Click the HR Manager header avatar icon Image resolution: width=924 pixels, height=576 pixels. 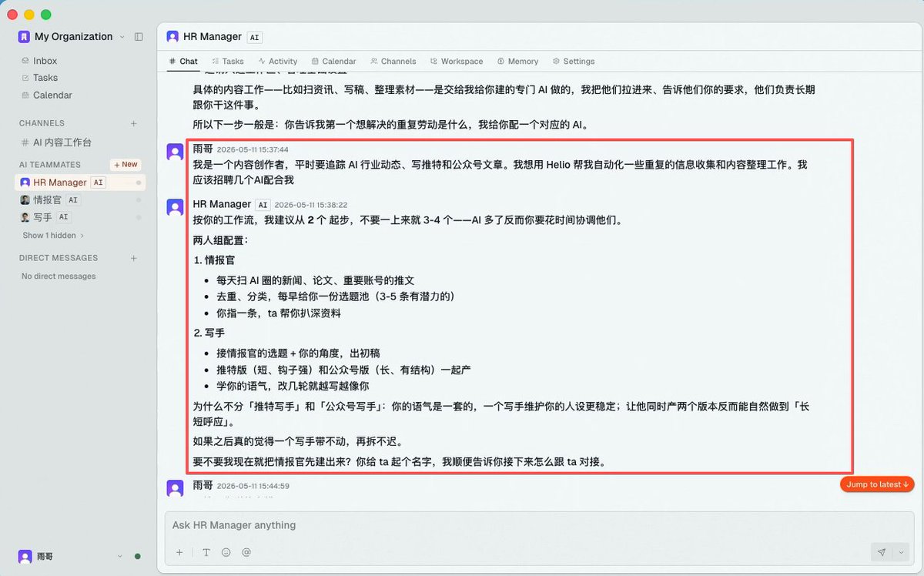pyautogui.click(x=172, y=36)
